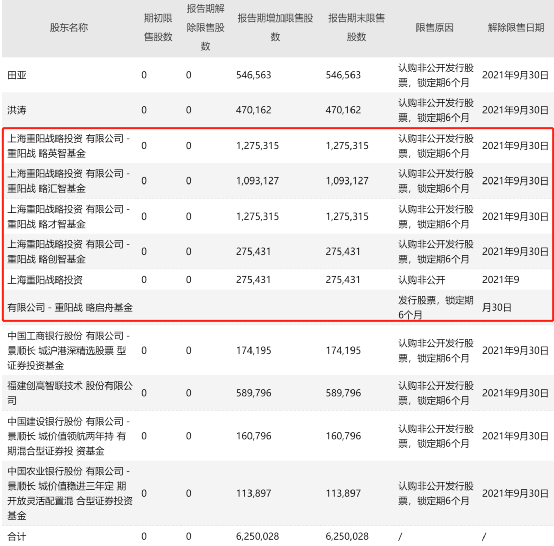
Task: Click the 股东名称 column header
Action: coord(69,28)
